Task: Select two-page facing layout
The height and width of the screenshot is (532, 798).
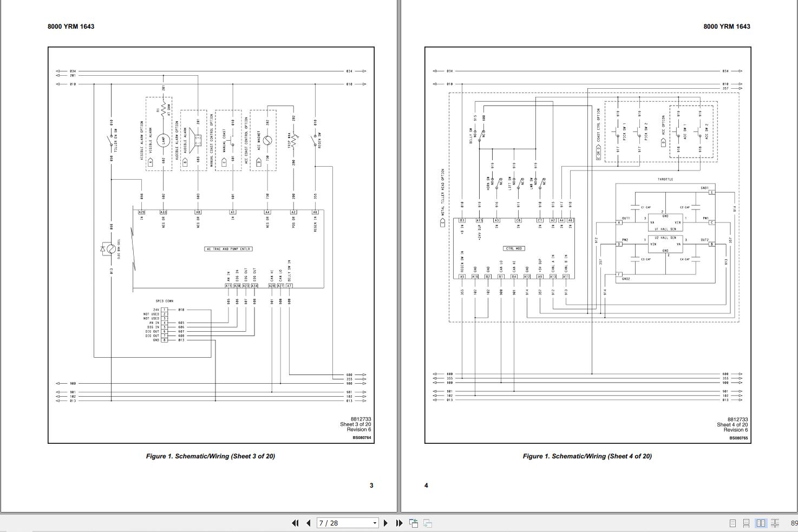Action: pyautogui.click(x=761, y=523)
